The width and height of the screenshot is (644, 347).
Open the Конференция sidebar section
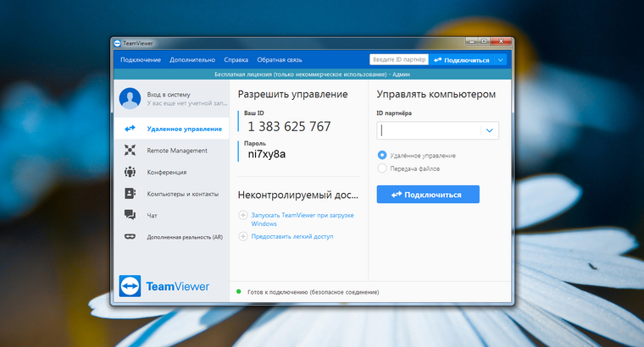(172, 172)
